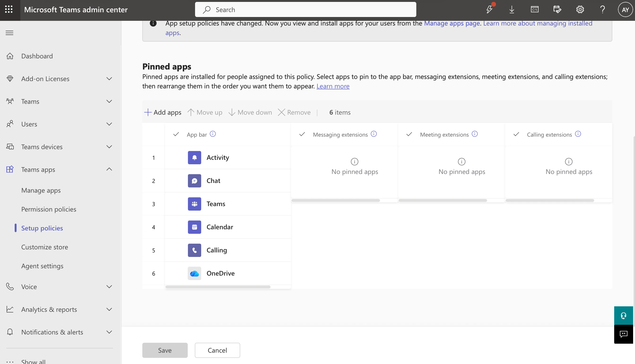The width and height of the screenshot is (635, 364).
Task: Toggle the Meeting extensions select-all checkmark
Action: (409, 134)
